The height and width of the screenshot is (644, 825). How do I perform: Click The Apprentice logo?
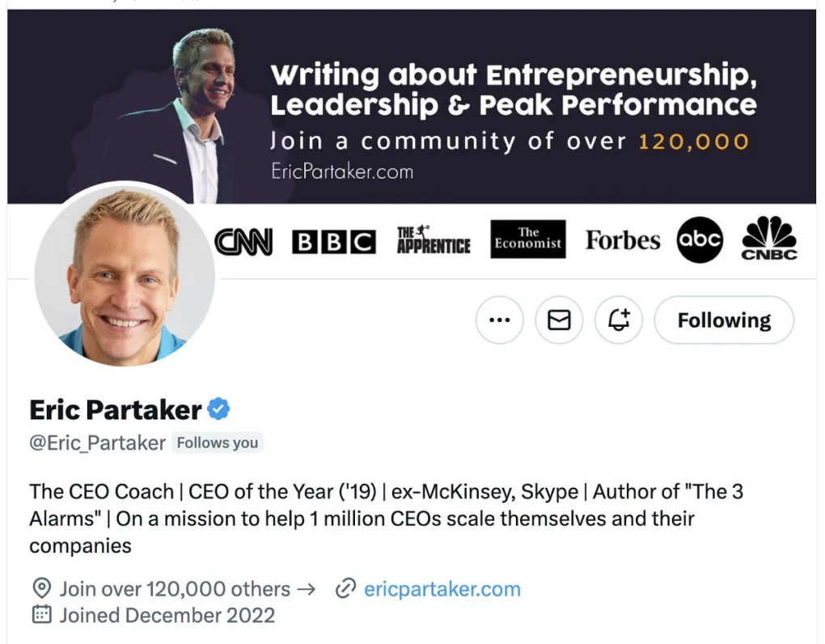coord(434,240)
